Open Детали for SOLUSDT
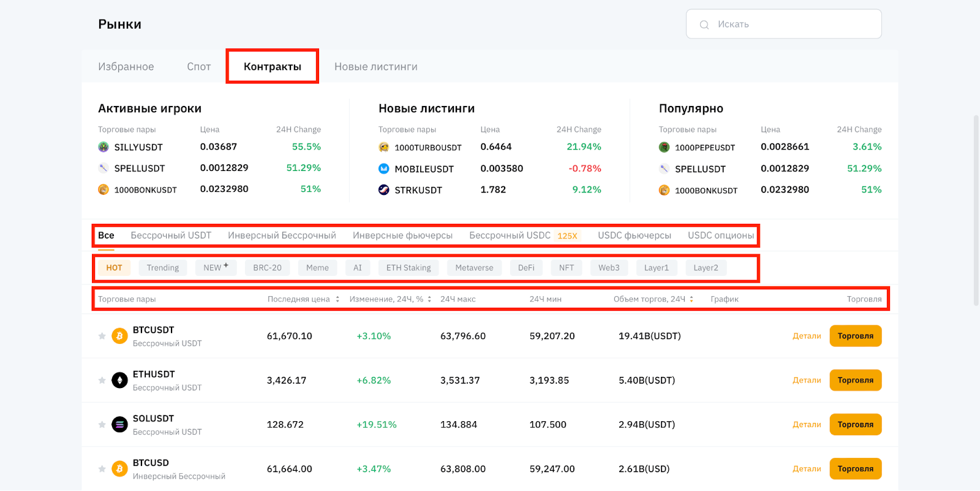The height and width of the screenshot is (491, 980). point(807,424)
